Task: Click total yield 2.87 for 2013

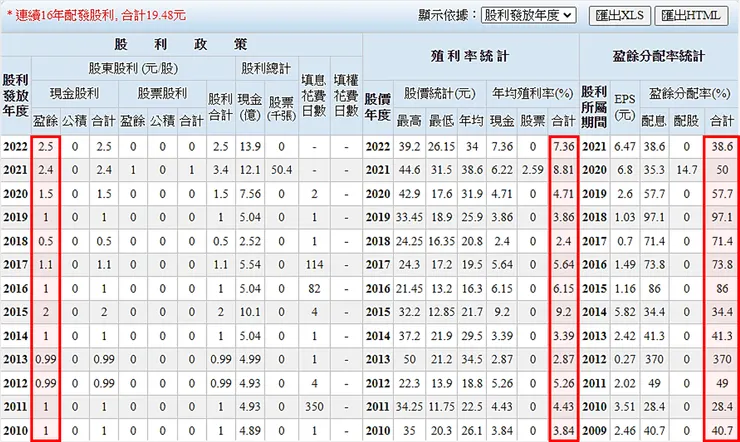Action: click(563, 359)
